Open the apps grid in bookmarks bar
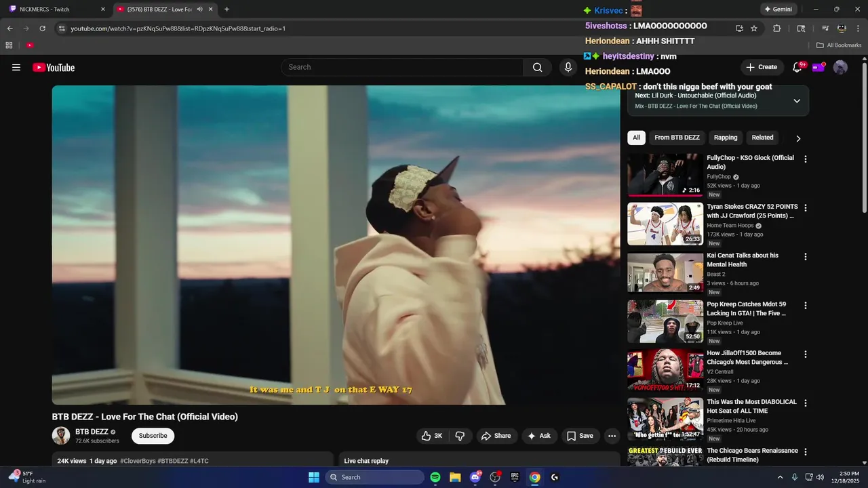This screenshot has height=488, width=868. coord(9,45)
